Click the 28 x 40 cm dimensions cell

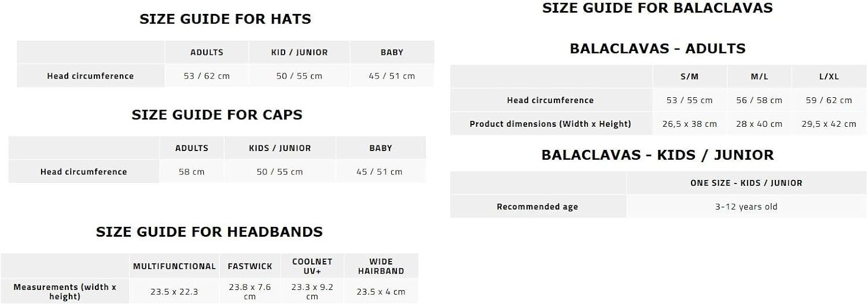[x=759, y=124]
